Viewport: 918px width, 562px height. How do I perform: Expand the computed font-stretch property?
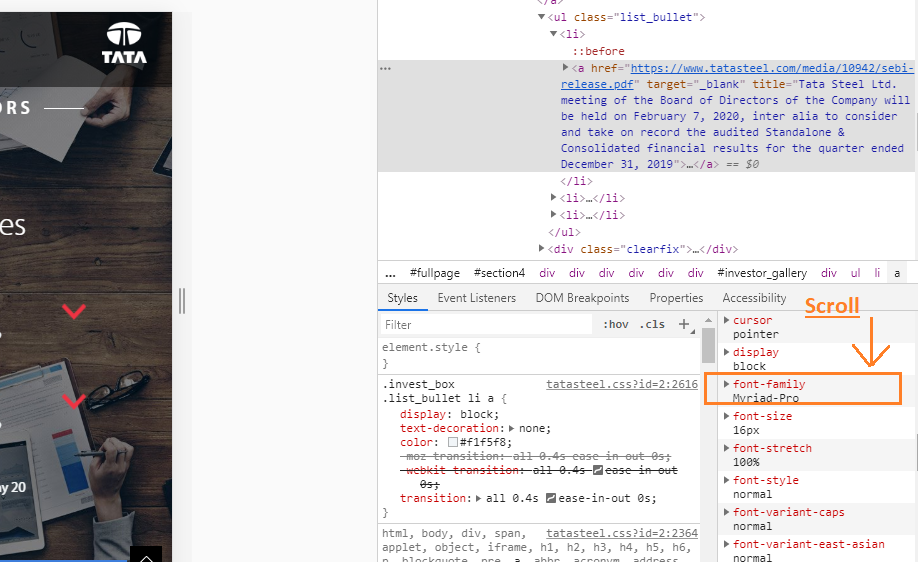pyautogui.click(x=727, y=448)
